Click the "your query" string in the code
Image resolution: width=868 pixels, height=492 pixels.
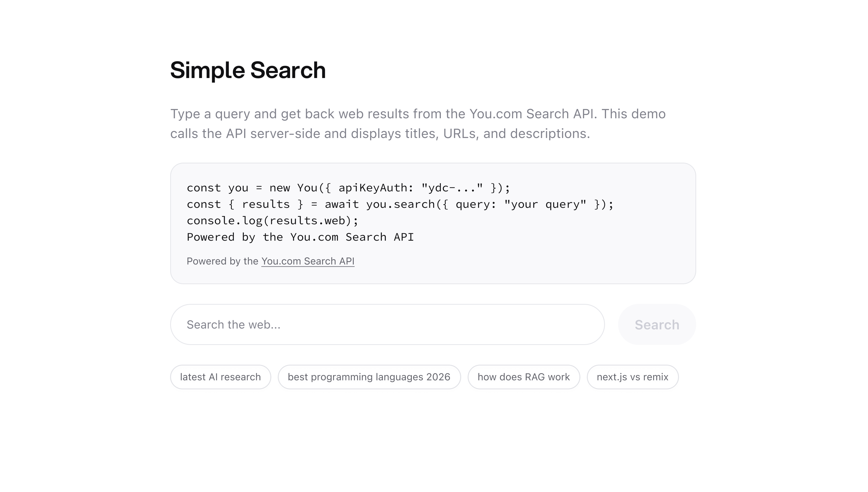[x=545, y=205]
